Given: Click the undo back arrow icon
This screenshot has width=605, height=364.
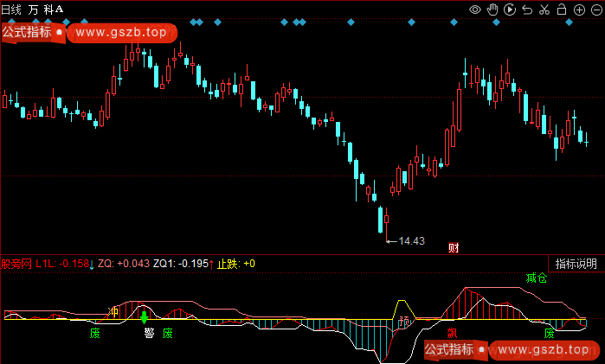Looking at the screenshot, I should click(527, 10).
